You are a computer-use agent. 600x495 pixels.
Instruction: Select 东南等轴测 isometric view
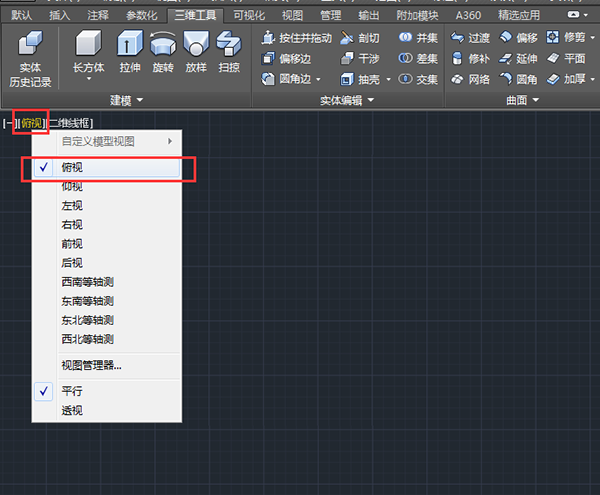pos(107,301)
